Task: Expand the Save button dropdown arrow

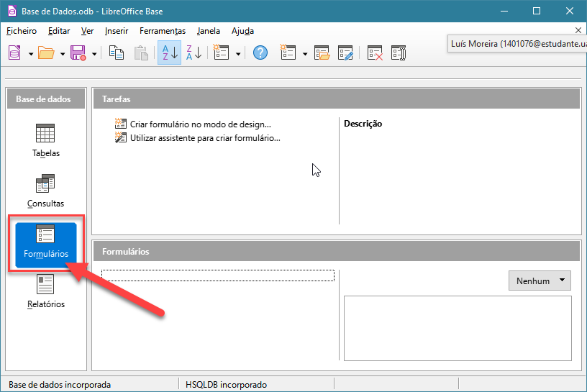Action: pyautogui.click(x=92, y=53)
